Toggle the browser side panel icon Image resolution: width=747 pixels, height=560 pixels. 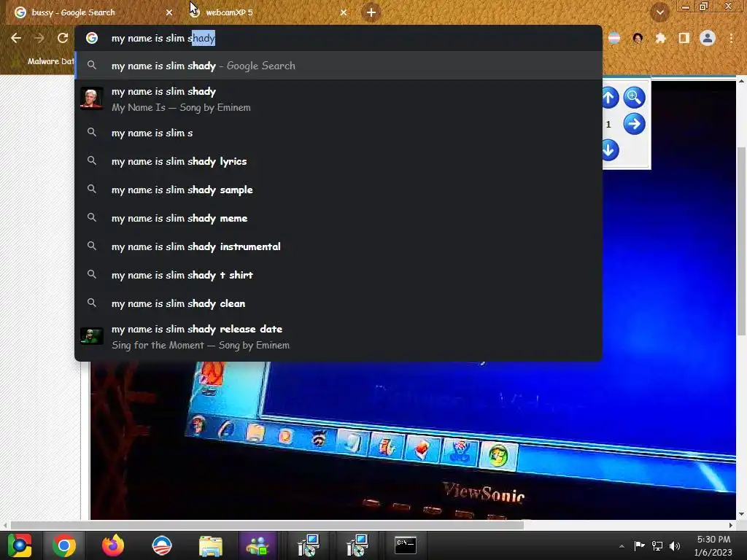click(x=684, y=38)
